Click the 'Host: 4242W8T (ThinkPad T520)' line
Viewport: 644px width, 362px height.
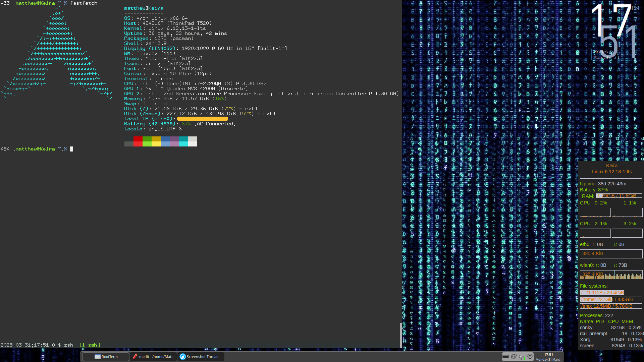[168, 23]
